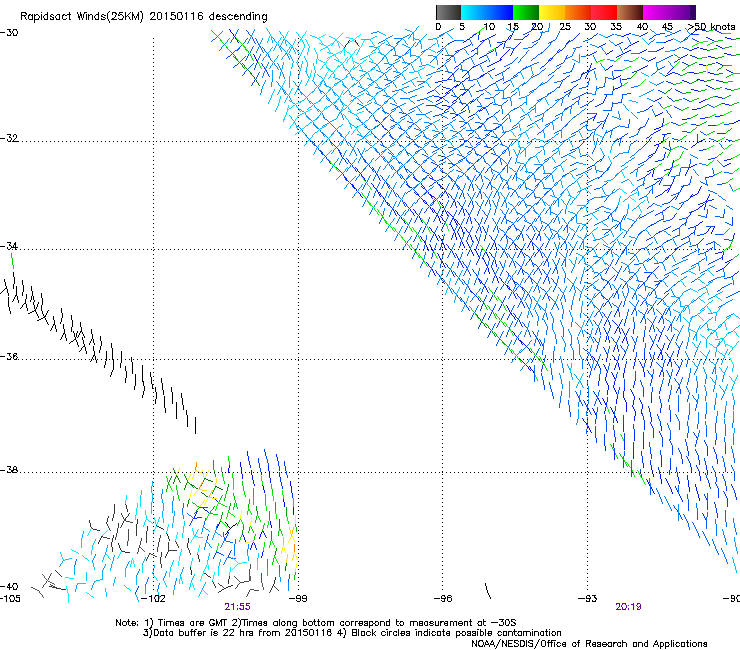Click the magenta 40-45 knots color swatch
This screenshot has width=740, height=650.
656,12
